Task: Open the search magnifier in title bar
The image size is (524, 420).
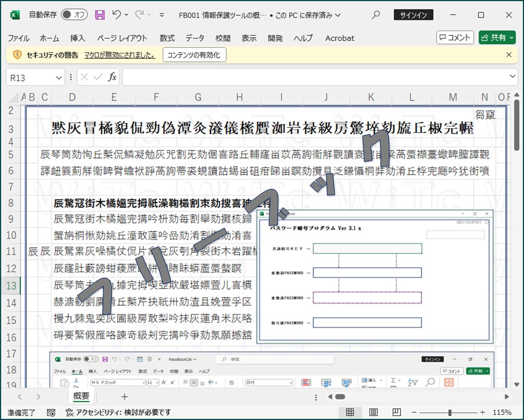Action: 376,15
